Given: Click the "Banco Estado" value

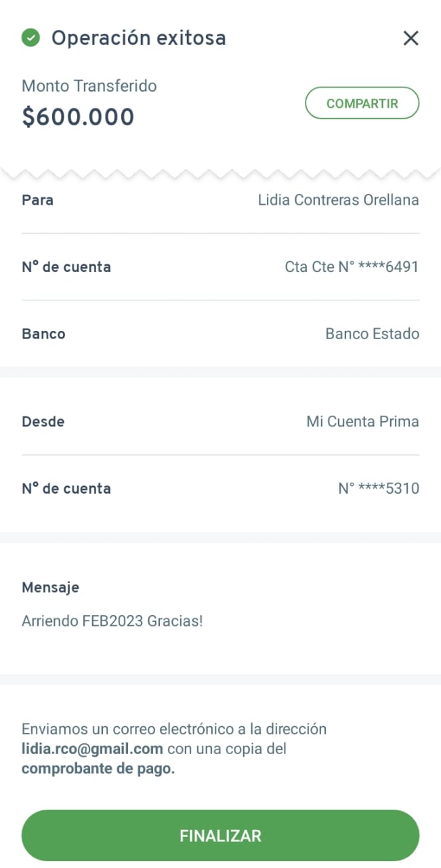Looking at the screenshot, I should [372, 334].
